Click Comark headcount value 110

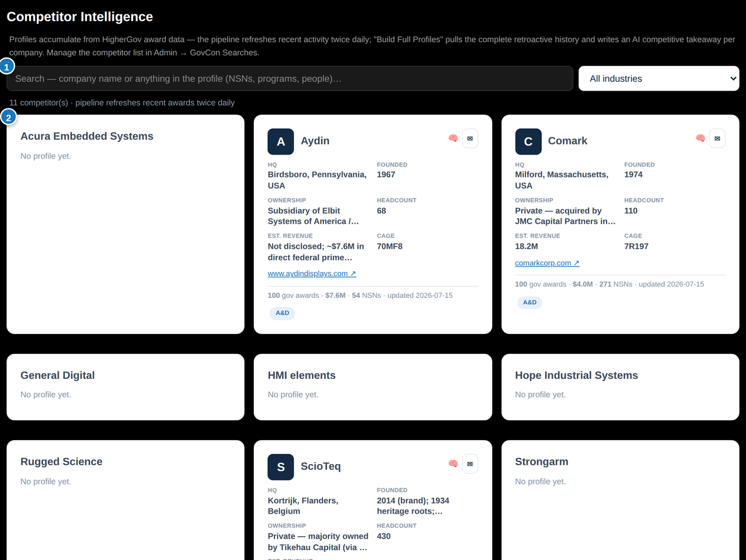[x=631, y=210]
